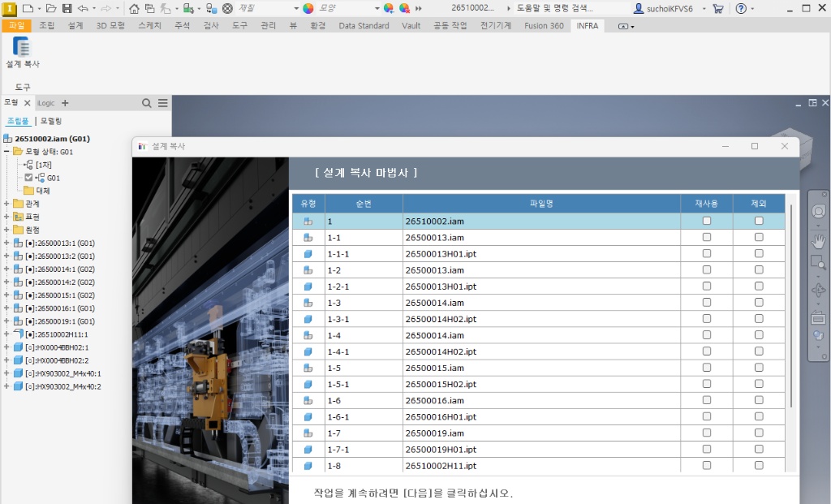Switch browser view to 조립품
Screen dimensions: 831x504
coord(18,121)
